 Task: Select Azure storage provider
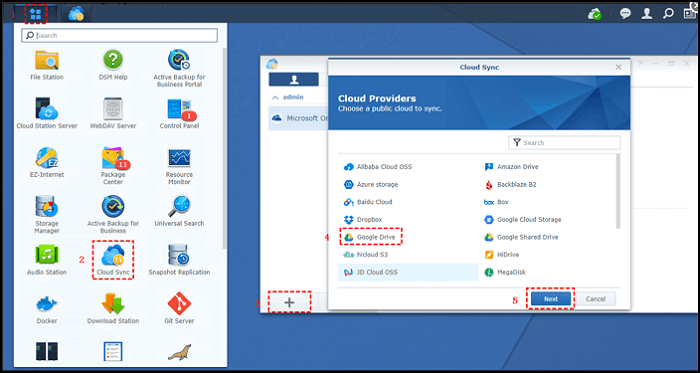371,184
